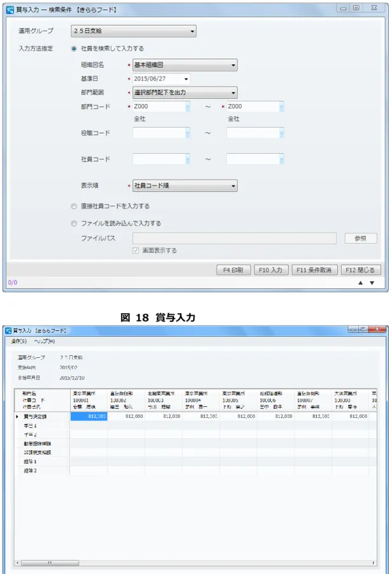Screen dimensions: 392x574
Task: Click the column header for employee 100001
Action: tap(89, 400)
